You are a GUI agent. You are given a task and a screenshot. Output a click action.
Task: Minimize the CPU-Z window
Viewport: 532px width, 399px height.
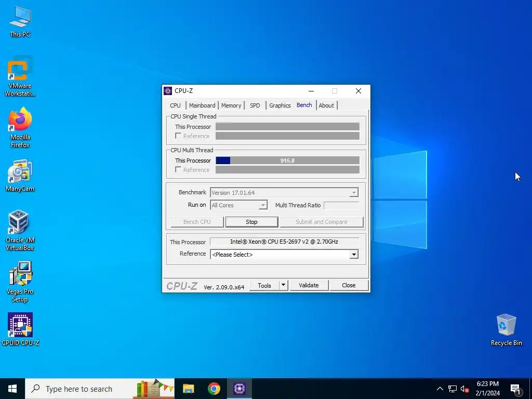click(x=311, y=91)
